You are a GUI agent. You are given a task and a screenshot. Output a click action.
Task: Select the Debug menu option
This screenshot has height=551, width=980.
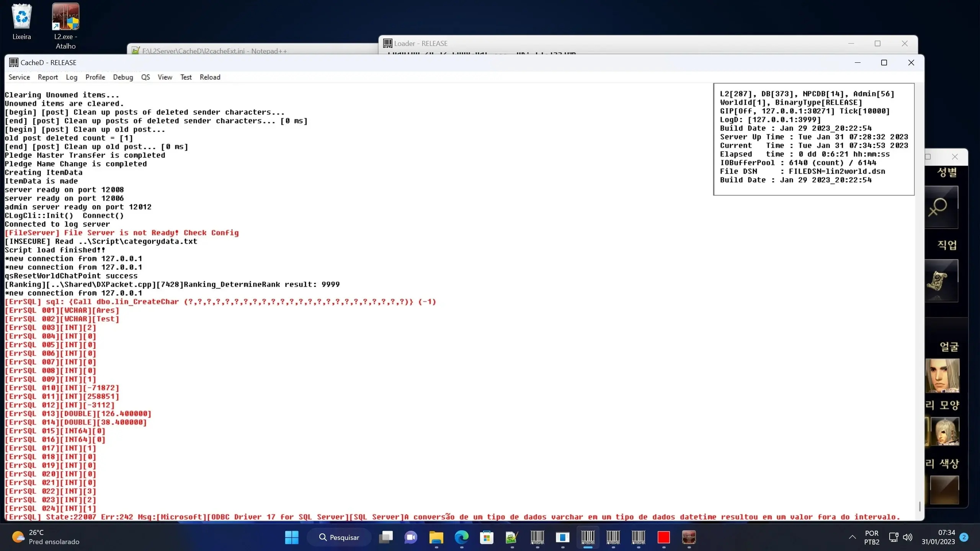[123, 77]
